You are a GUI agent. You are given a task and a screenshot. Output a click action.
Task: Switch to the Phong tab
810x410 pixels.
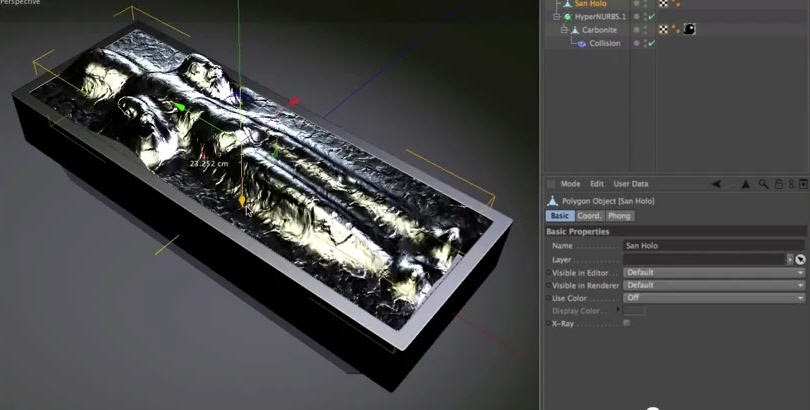coord(619,216)
